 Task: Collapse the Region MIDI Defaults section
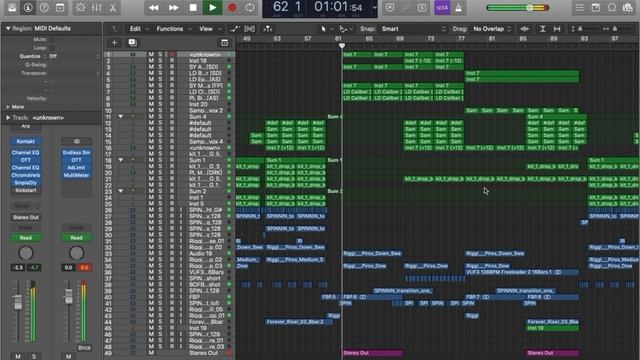(8, 29)
